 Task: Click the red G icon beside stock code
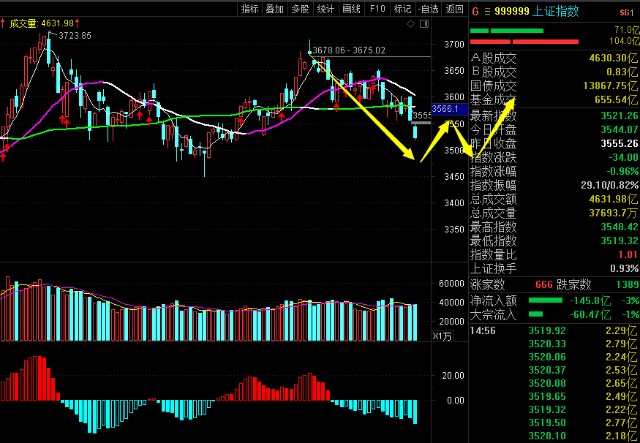[x=475, y=8]
